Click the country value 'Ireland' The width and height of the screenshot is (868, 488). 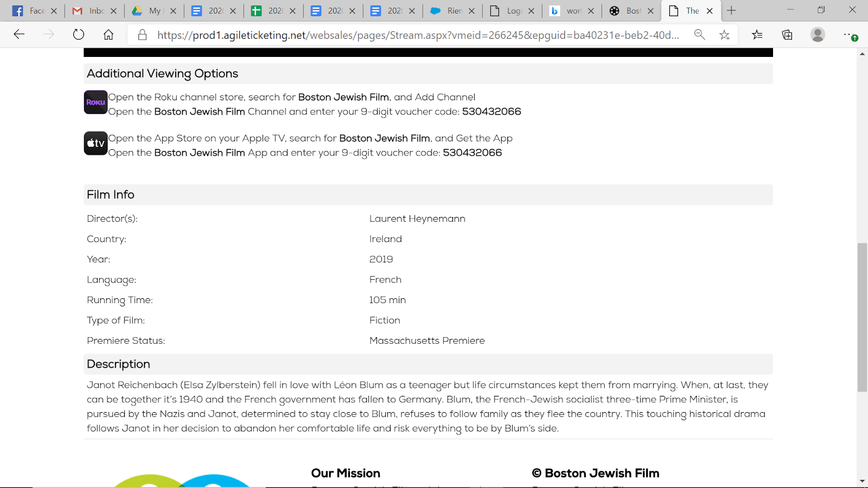(x=386, y=239)
